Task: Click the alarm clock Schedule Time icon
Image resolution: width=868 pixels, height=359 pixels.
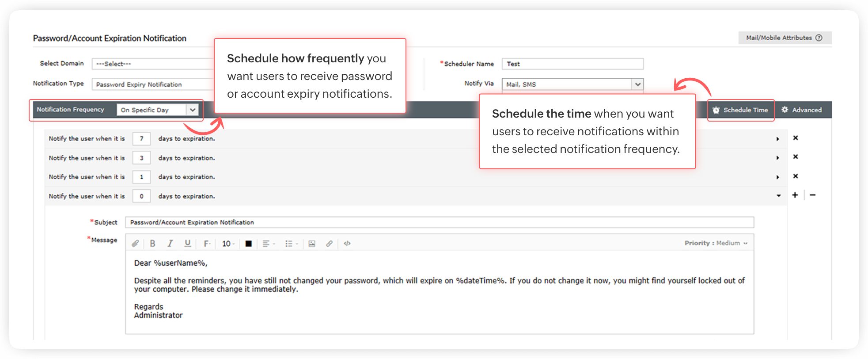Action: click(716, 110)
